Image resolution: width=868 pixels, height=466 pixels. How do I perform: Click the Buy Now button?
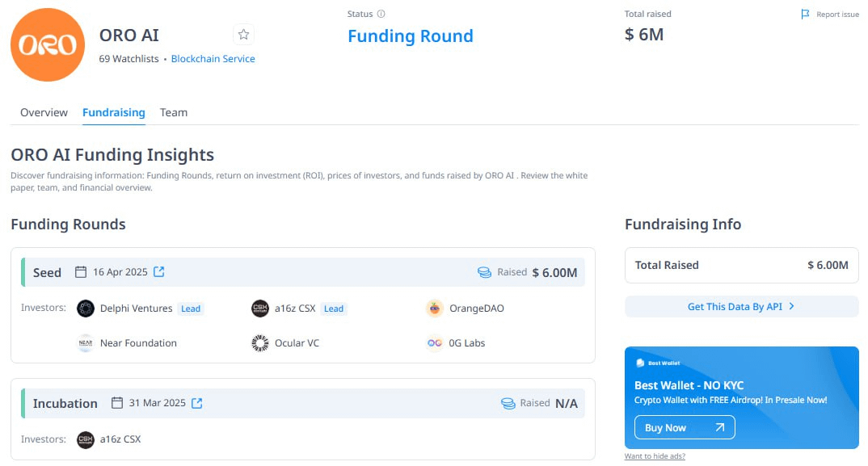click(x=685, y=427)
